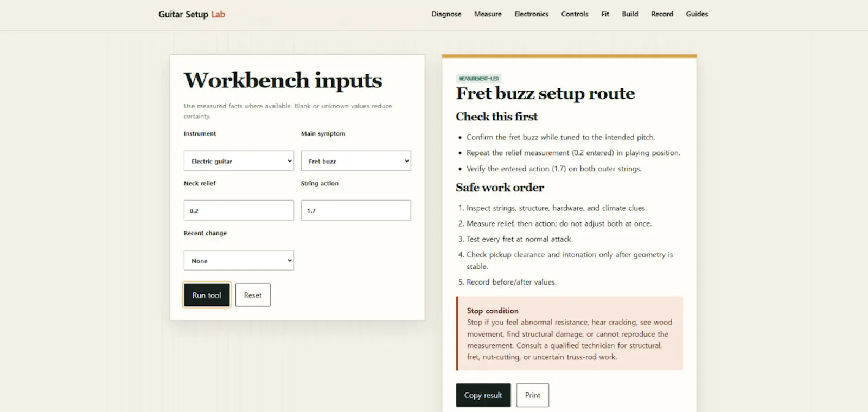Click step 'Measure relief, then action'

[559, 223]
